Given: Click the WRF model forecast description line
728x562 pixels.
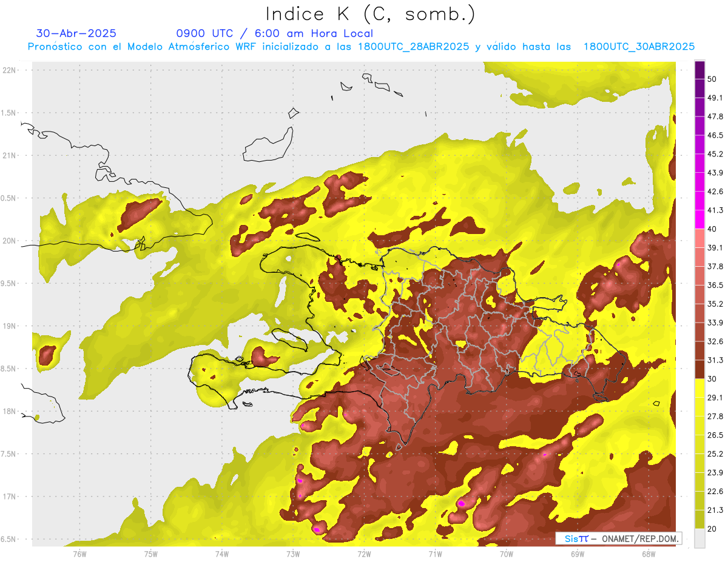Looking at the screenshot, I should (x=361, y=47).
